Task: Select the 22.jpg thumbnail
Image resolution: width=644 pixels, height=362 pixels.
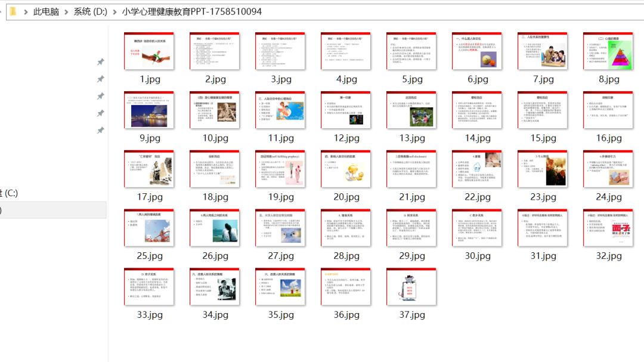Action: (x=477, y=169)
